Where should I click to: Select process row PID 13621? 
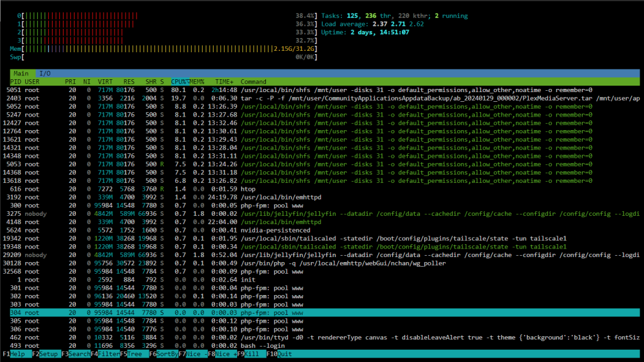(x=322, y=139)
